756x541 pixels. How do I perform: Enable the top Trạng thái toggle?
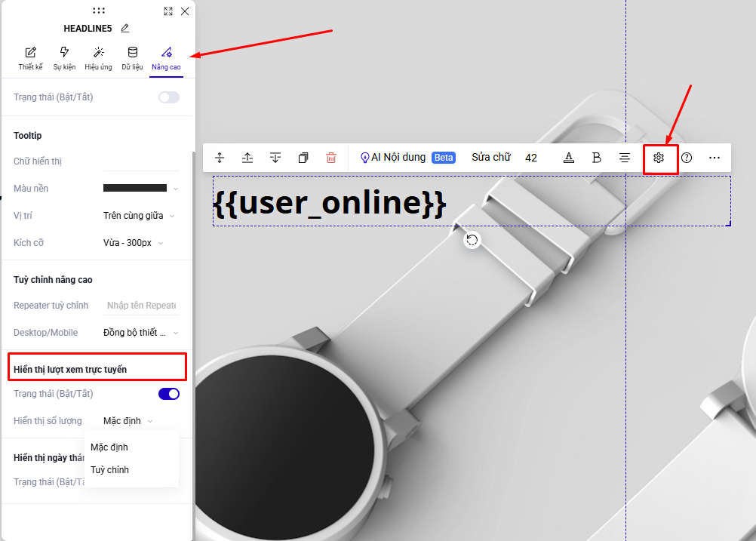point(169,97)
